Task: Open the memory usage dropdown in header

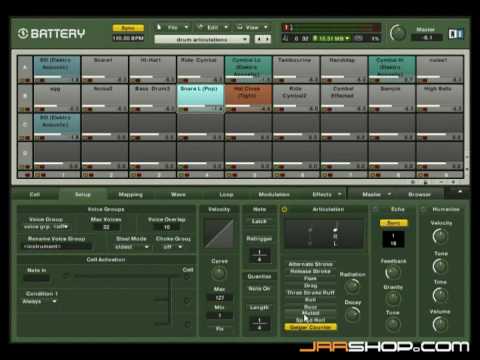Action: click(332, 39)
